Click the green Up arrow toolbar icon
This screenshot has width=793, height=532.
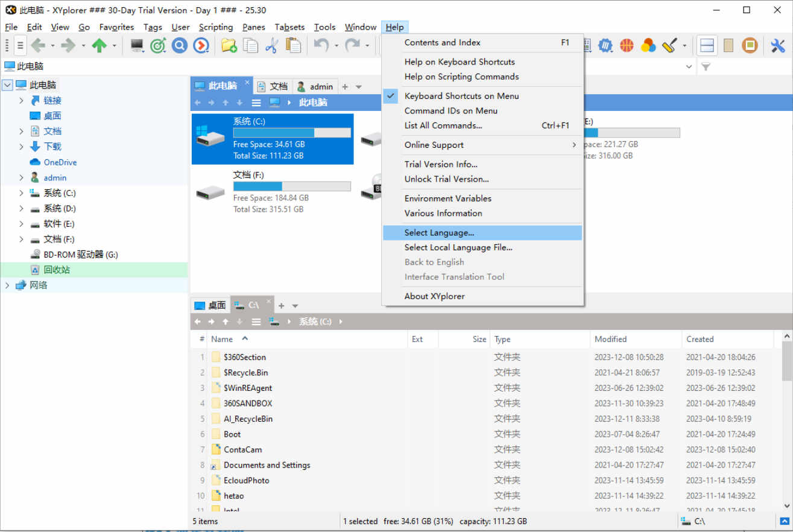coord(100,45)
